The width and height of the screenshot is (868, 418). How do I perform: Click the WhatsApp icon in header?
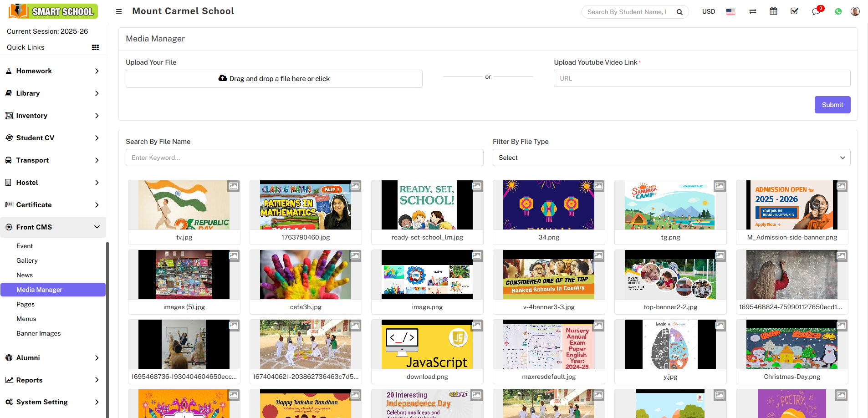coord(838,11)
